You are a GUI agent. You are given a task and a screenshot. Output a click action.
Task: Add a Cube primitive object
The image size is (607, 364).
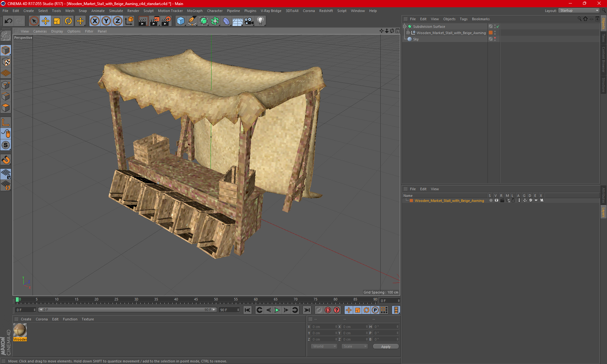point(181,21)
